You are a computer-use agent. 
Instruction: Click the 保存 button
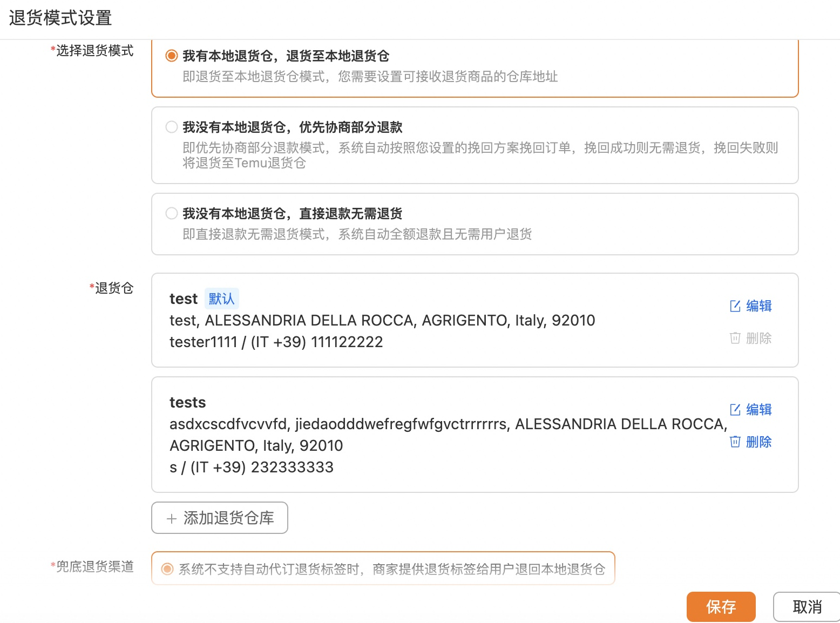pyautogui.click(x=721, y=606)
